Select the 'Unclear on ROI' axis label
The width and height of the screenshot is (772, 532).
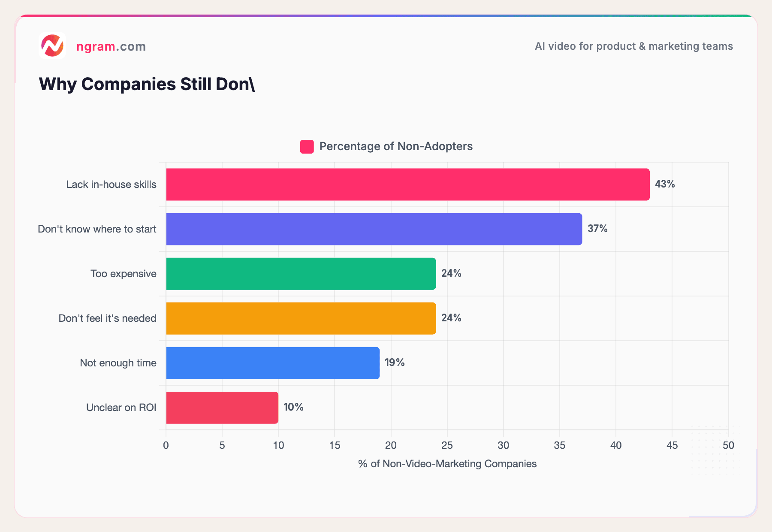click(x=121, y=408)
